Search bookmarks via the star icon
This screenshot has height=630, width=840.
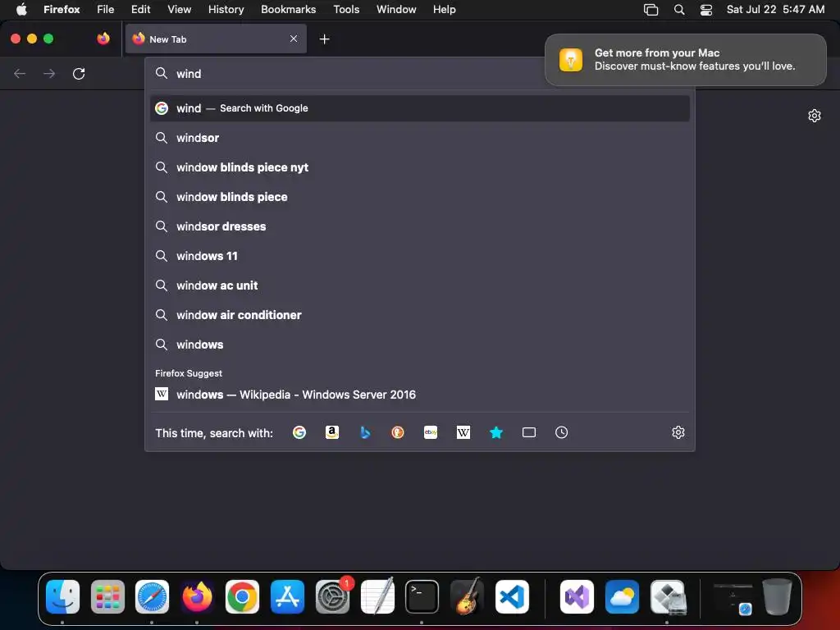point(496,432)
